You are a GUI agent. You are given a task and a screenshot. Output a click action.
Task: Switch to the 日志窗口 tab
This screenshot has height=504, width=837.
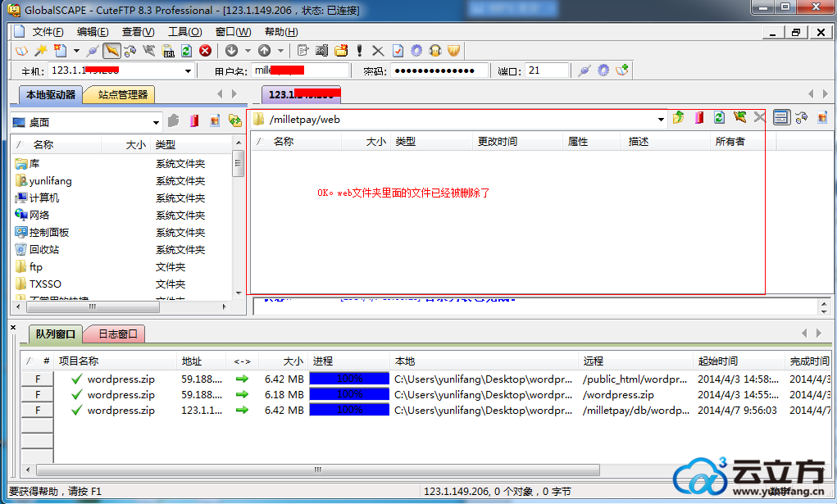118,334
